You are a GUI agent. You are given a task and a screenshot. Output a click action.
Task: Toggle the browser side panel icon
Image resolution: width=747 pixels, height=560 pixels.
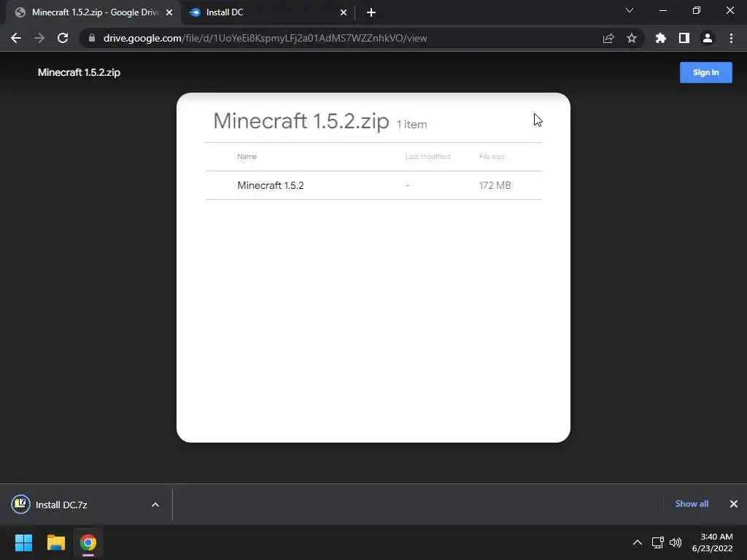[x=684, y=38]
